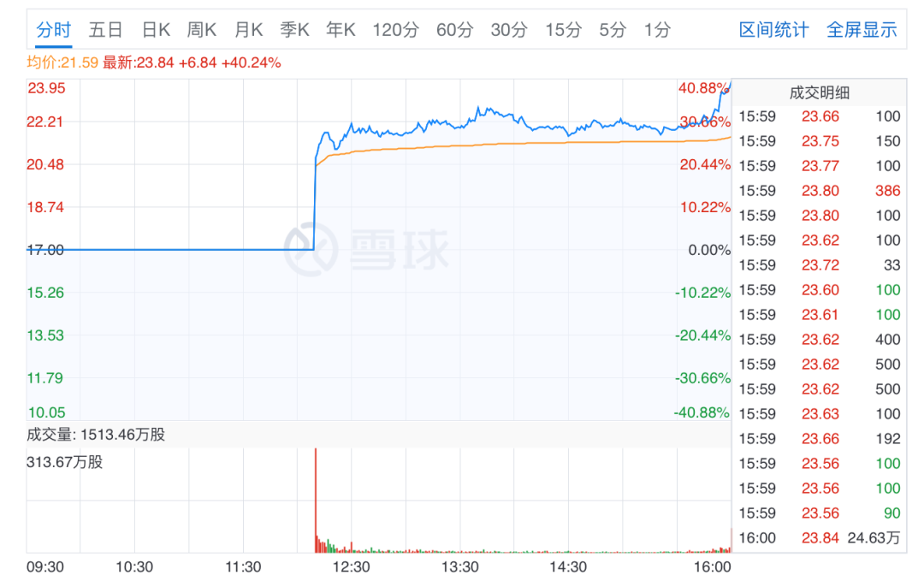Viewport: 924px width, 587px height.
Task: Show the 月K monthly chart
Action: [x=248, y=30]
